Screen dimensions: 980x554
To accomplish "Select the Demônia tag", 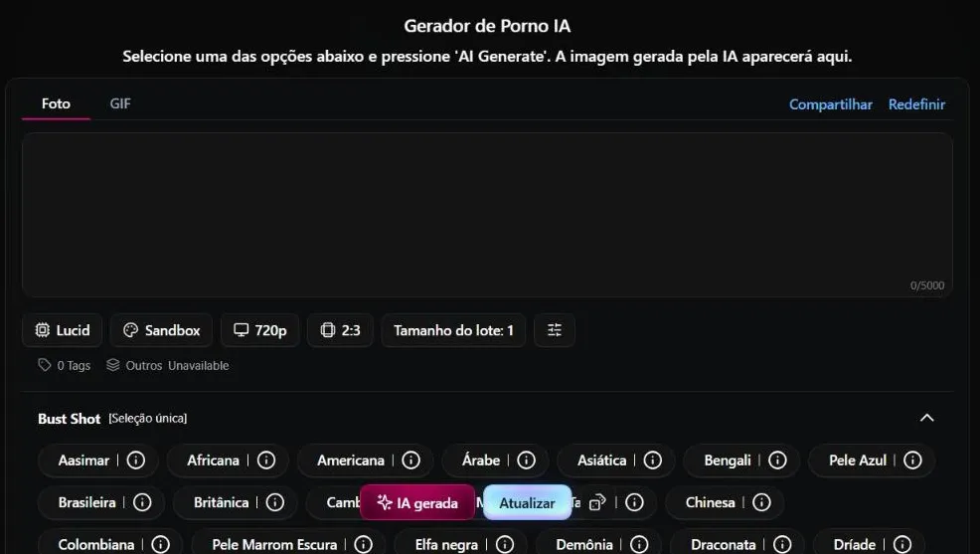I will [x=584, y=545].
